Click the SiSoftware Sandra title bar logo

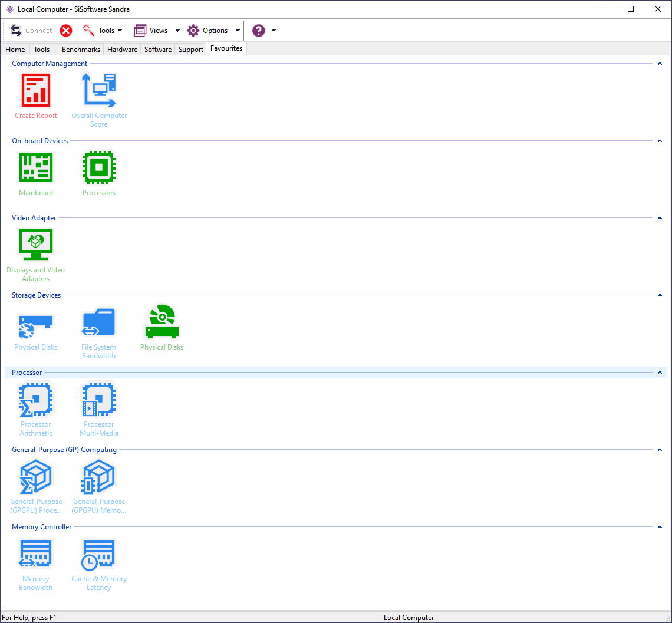tap(10, 9)
